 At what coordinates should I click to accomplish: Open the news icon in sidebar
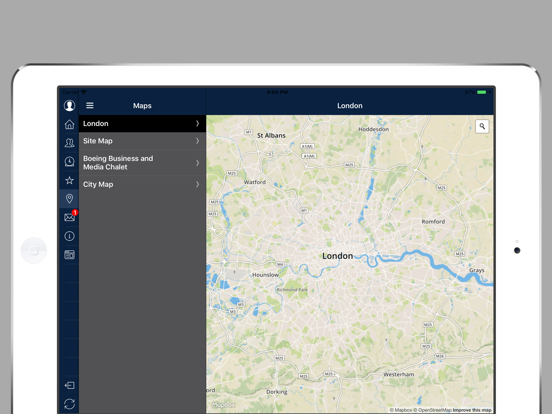(x=69, y=255)
